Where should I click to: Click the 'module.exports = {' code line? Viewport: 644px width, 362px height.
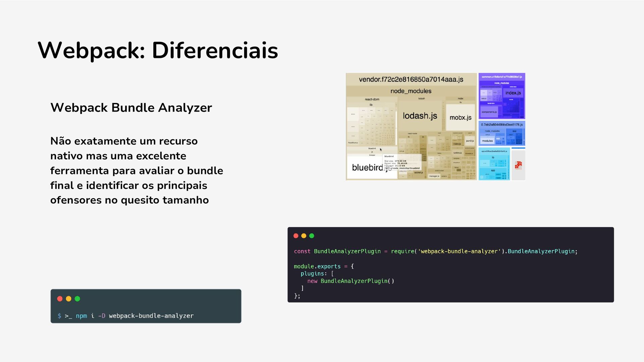[324, 266]
